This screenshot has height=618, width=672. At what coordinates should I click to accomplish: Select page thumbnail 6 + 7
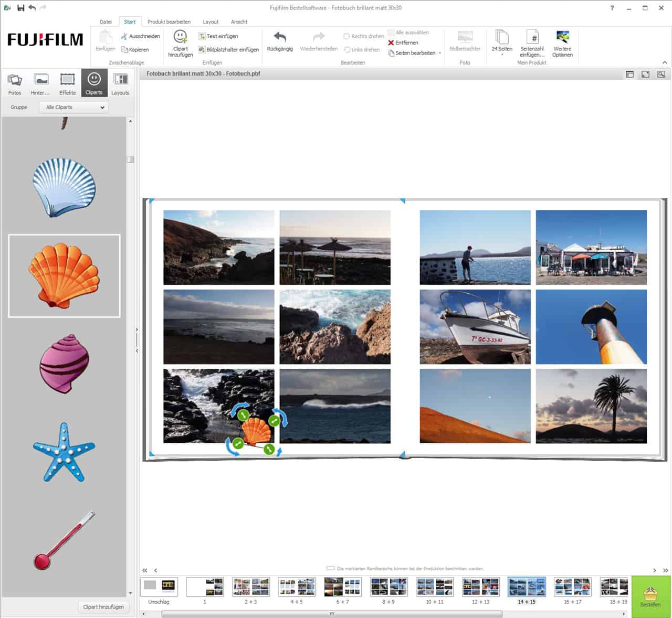[x=342, y=587]
